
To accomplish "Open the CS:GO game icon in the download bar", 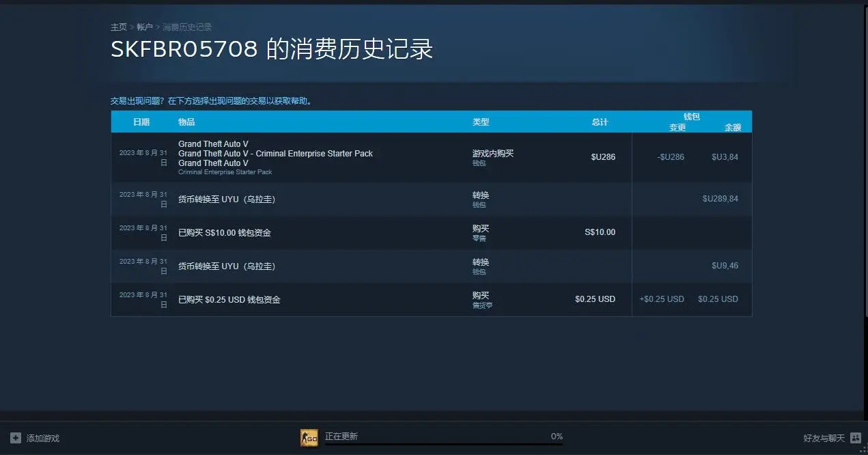I will click(x=309, y=438).
